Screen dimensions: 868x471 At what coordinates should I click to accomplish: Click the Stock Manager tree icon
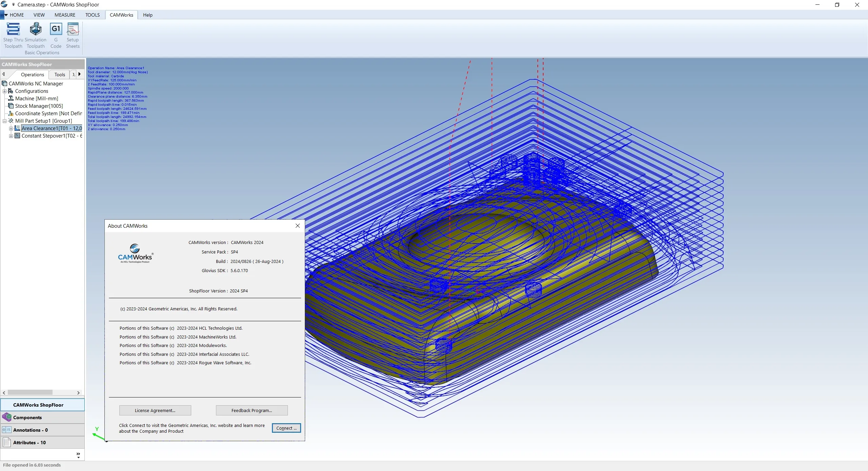click(x=11, y=106)
